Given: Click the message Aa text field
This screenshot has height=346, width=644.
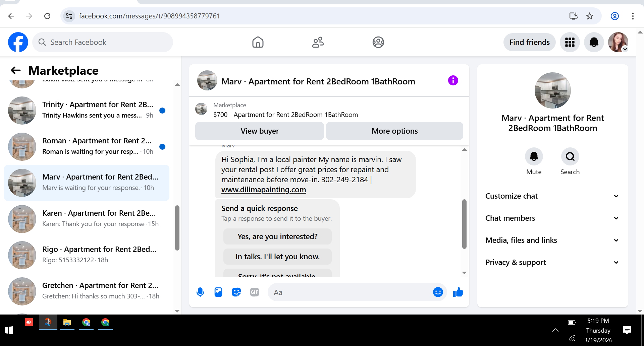Looking at the screenshot, I should point(352,292).
